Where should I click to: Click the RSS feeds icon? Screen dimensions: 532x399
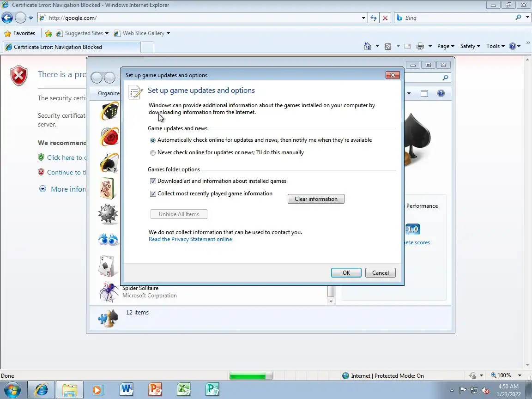(388, 47)
